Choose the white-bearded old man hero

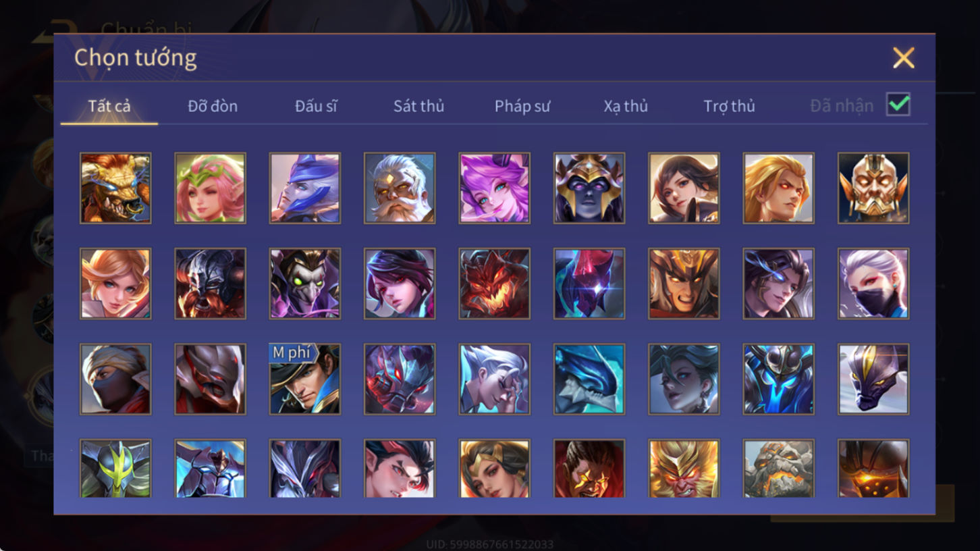(400, 188)
